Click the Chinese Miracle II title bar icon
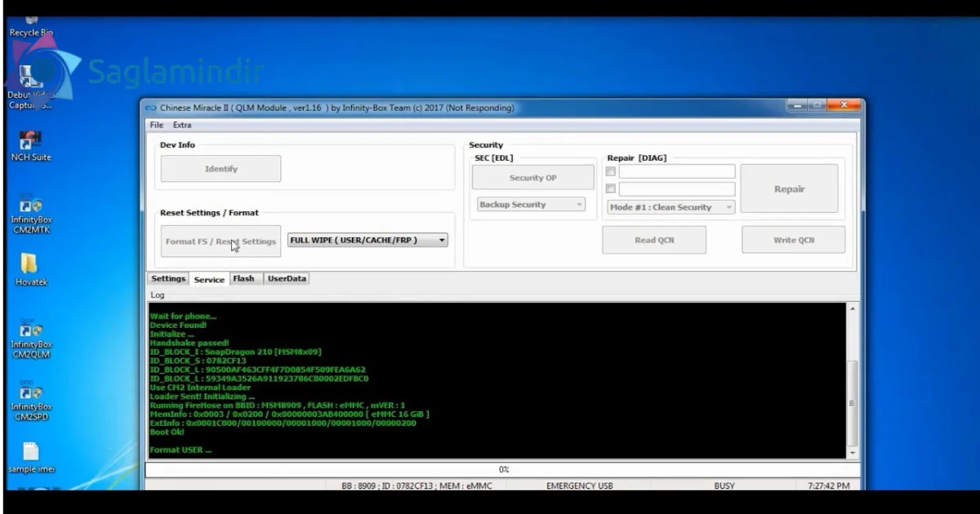Viewport: 980px width, 514px height. coord(150,108)
